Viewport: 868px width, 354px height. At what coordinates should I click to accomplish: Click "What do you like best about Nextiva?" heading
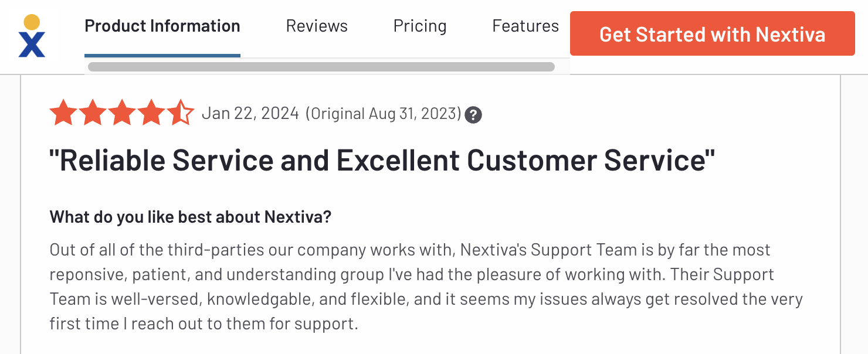click(191, 217)
